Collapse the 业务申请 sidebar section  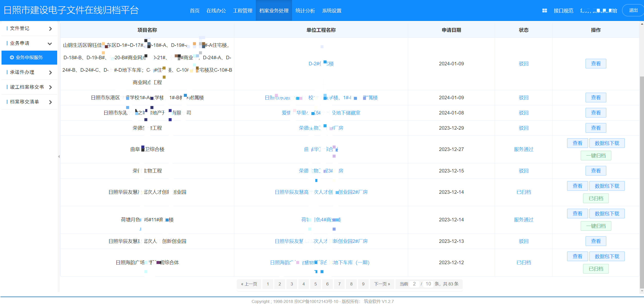pyautogui.click(x=29, y=43)
